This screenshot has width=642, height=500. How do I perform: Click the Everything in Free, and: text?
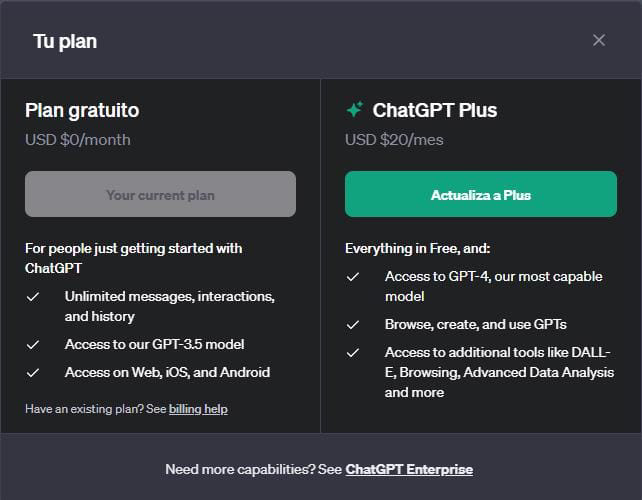pos(418,248)
